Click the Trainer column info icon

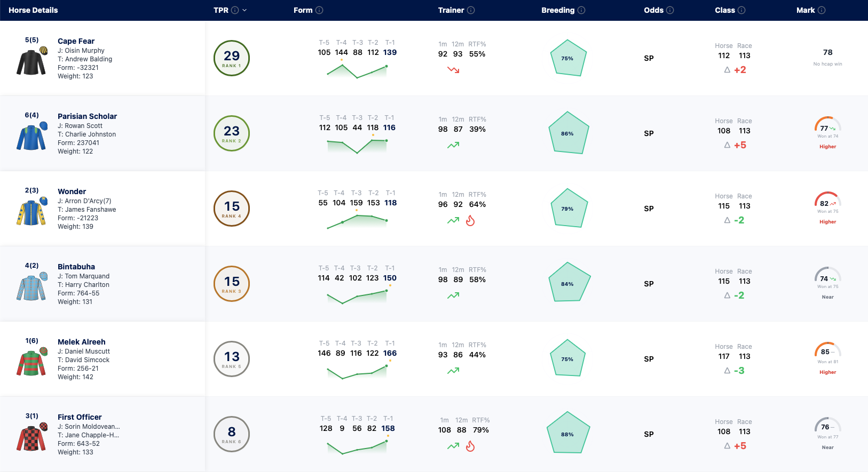tap(471, 10)
